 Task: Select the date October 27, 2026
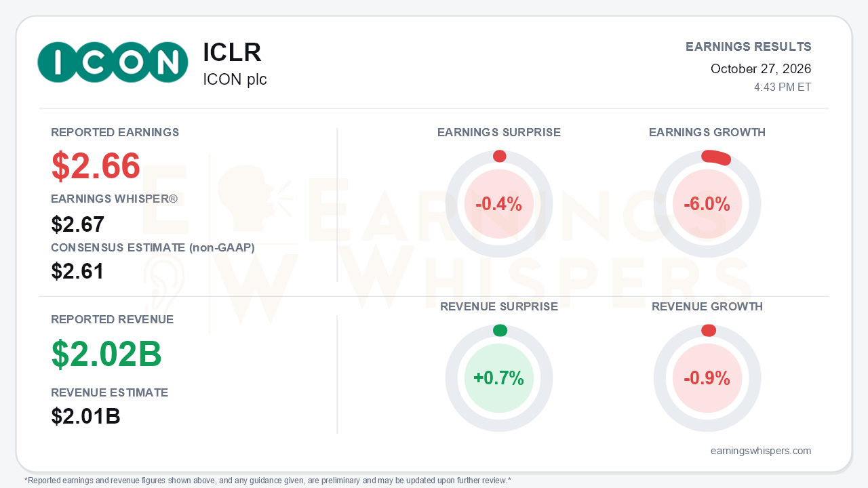761,68
